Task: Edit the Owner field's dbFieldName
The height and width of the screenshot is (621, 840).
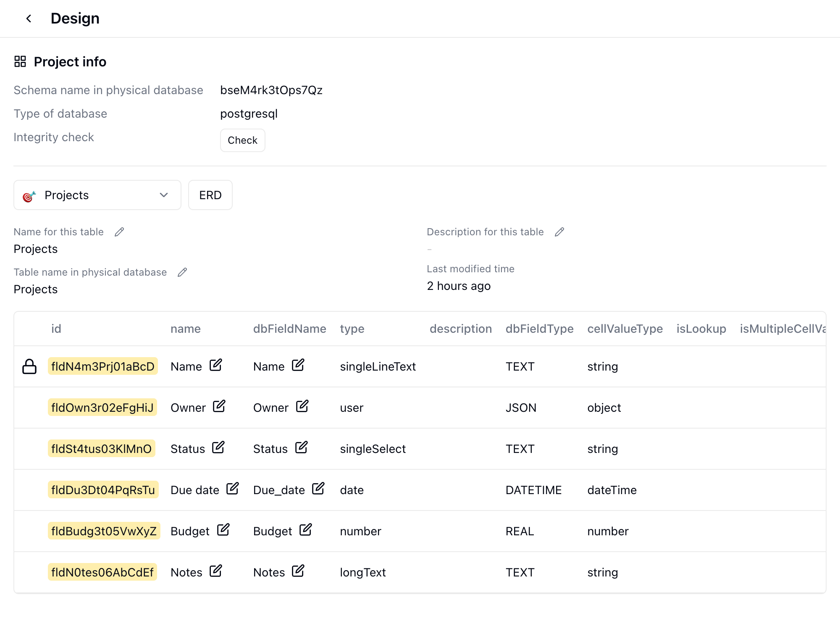Action: pos(302,406)
